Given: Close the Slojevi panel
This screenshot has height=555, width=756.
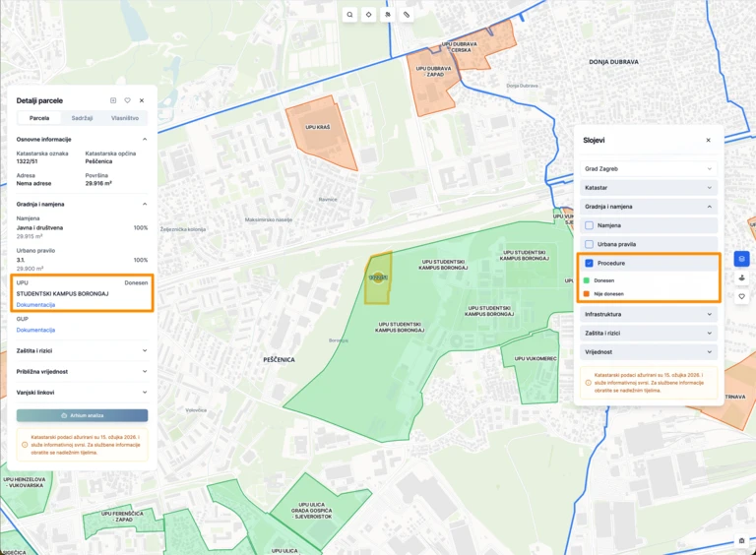Looking at the screenshot, I should (x=708, y=140).
